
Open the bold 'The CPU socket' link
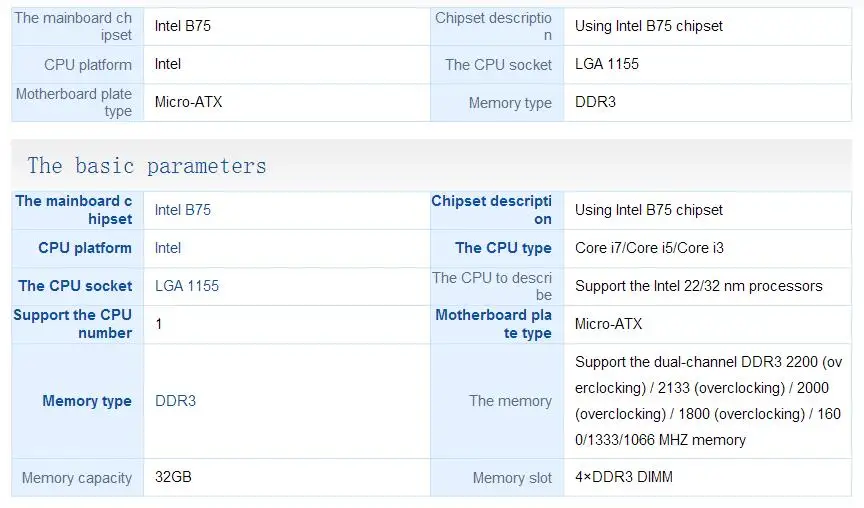(75, 286)
